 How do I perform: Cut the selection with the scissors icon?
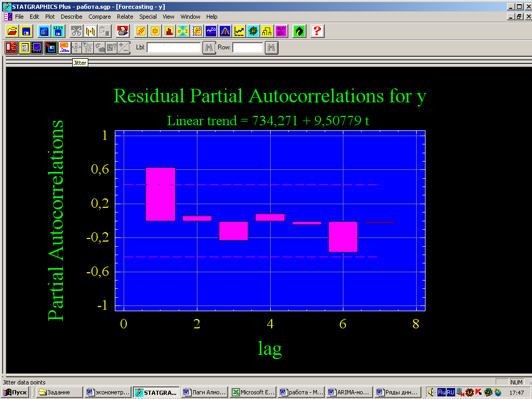point(76,31)
